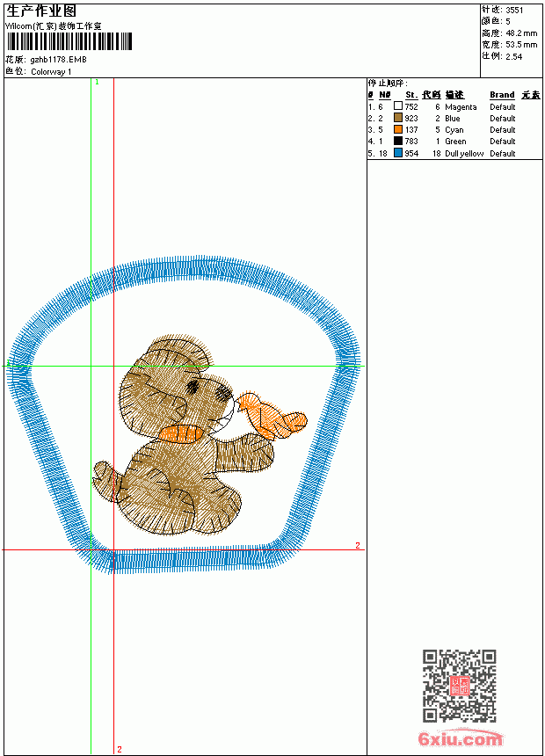Click the St. column header
Image resolution: width=545 pixels, height=756 pixels.
pos(411,95)
